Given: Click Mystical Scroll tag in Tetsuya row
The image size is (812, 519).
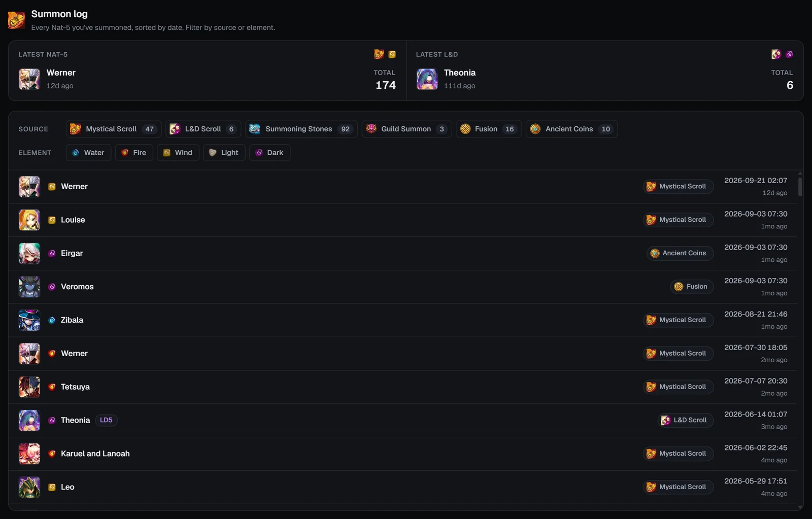Looking at the screenshot, I should pyautogui.click(x=678, y=387).
